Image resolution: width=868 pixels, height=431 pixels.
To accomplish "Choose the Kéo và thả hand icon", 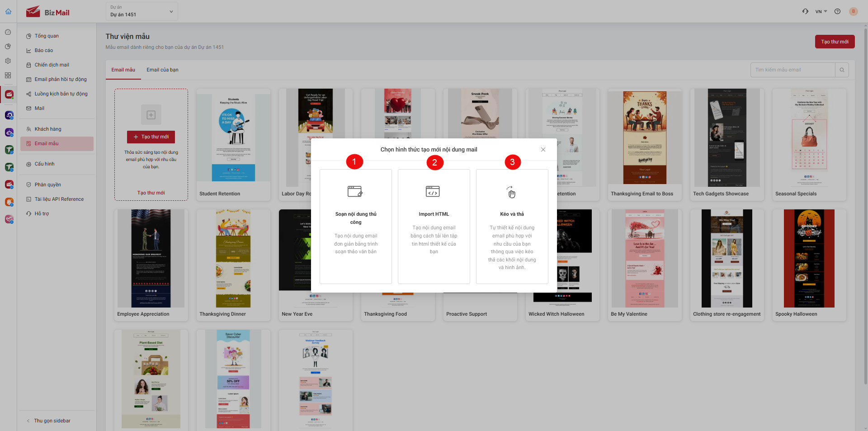I will coord(511,192).
